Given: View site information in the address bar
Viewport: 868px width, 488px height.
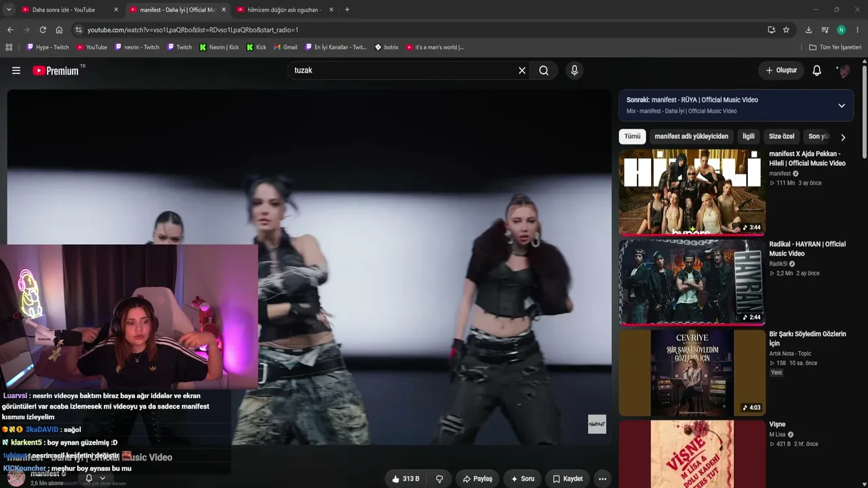Looking at the screenshot, I should pyautogui.click(x=79, y=30).
